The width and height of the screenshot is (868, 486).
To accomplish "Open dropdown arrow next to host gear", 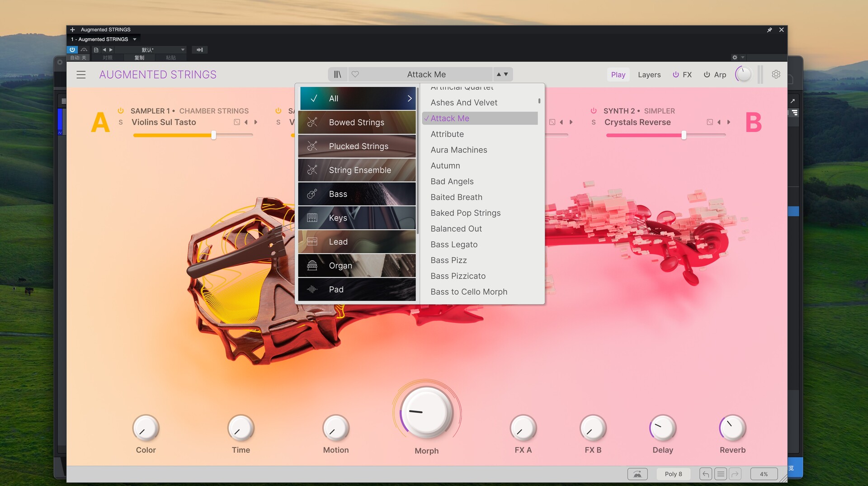I will click(x=743, y=57).
